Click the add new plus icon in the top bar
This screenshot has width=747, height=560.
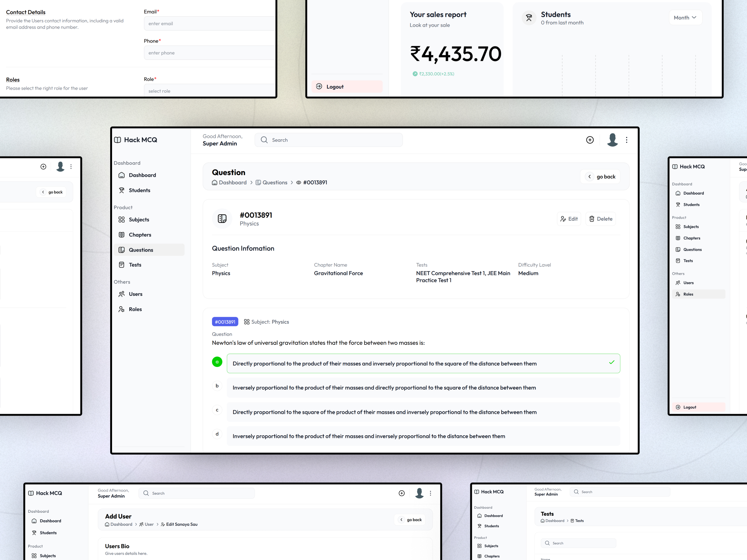pyautogui.click(x=590, y=140)
